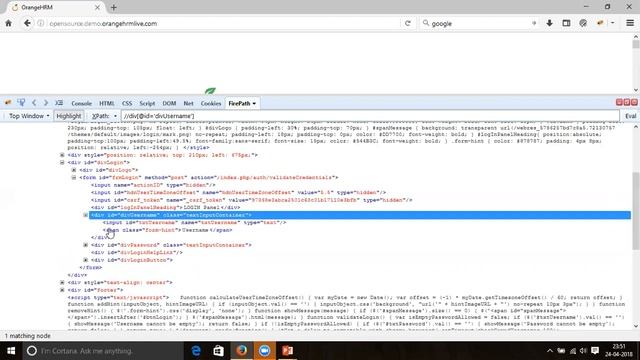Expand the div style position relative node
This screenshot has width=640, height=360.
[62, 155]
